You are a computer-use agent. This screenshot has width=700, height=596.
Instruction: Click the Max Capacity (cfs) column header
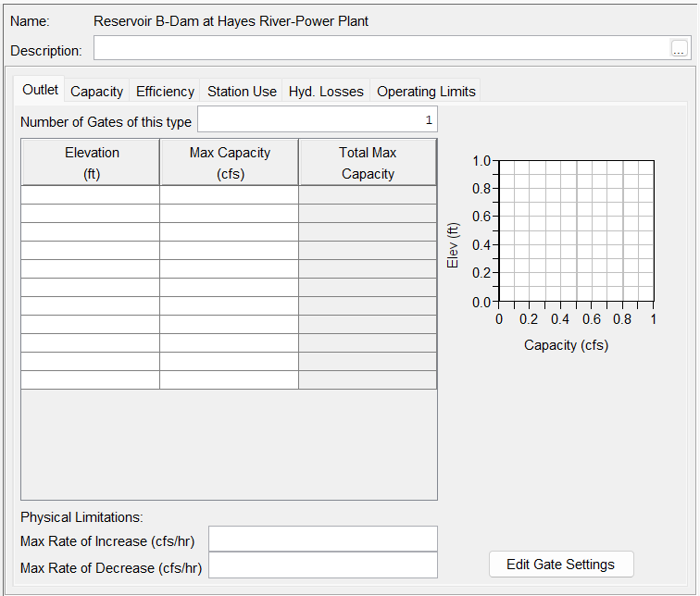tap(229, 163)
